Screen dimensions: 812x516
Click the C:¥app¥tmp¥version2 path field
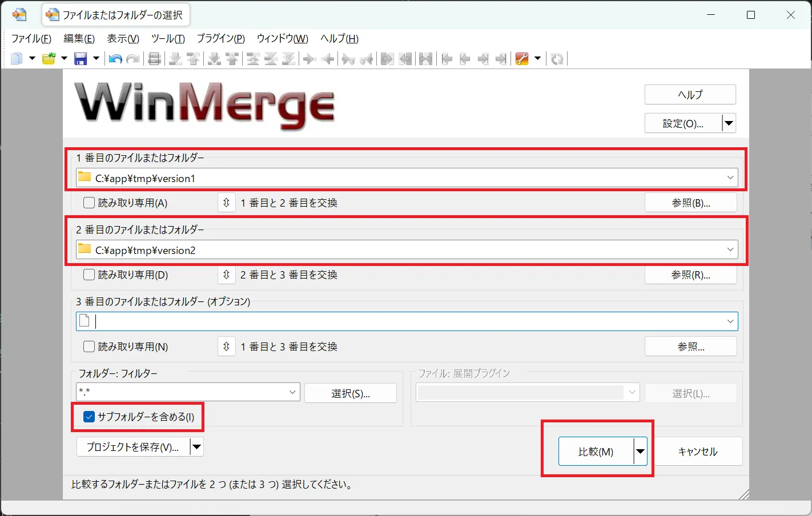407,250
